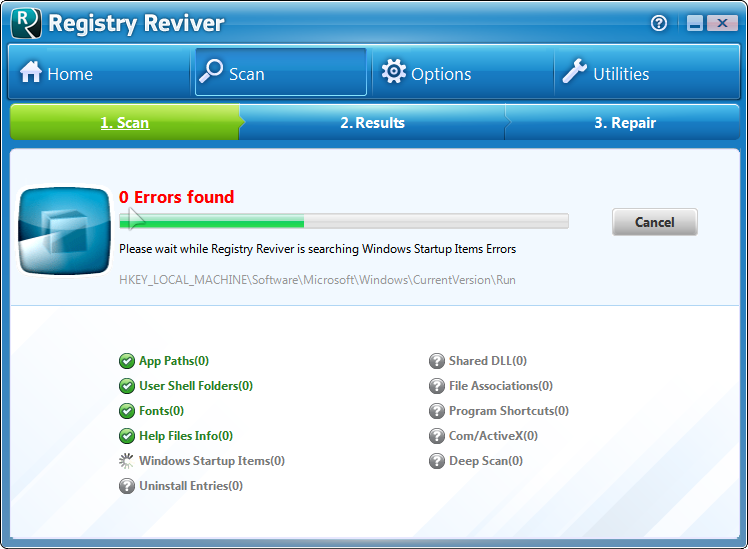Viewport: 748px width, 549px height.
Task: Click the 'App Paths(0)' label
Action: tap(174, 361)
